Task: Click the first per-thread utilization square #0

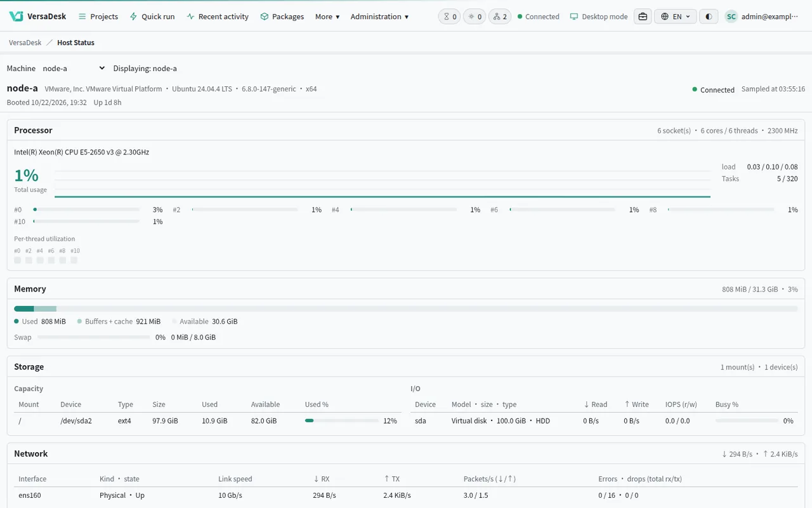Action: pos(18,260)
